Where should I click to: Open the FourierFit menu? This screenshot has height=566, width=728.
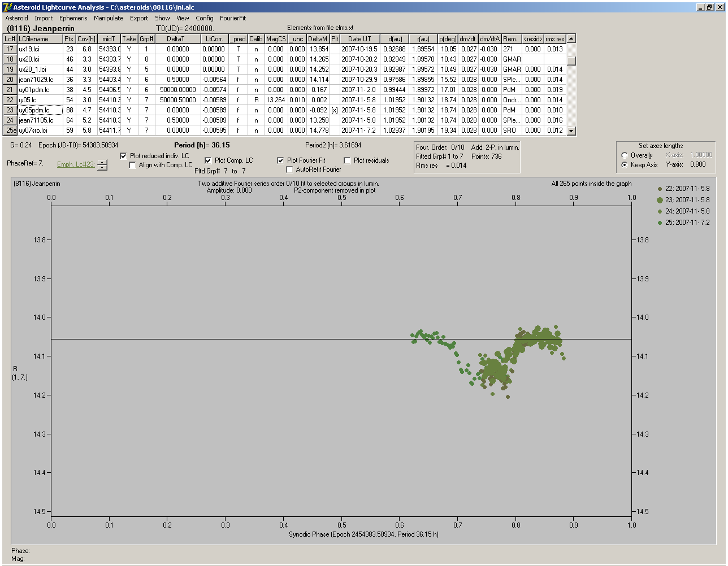[233, 18]
